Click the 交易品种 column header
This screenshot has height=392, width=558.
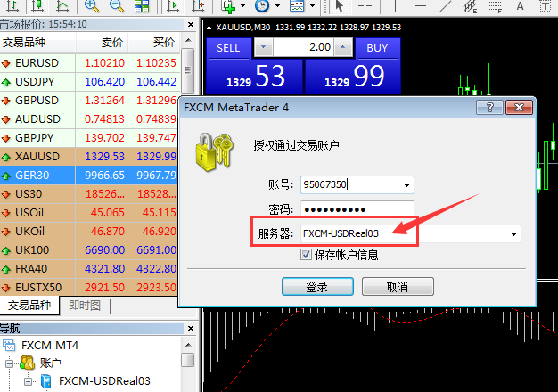coord(37,43)
